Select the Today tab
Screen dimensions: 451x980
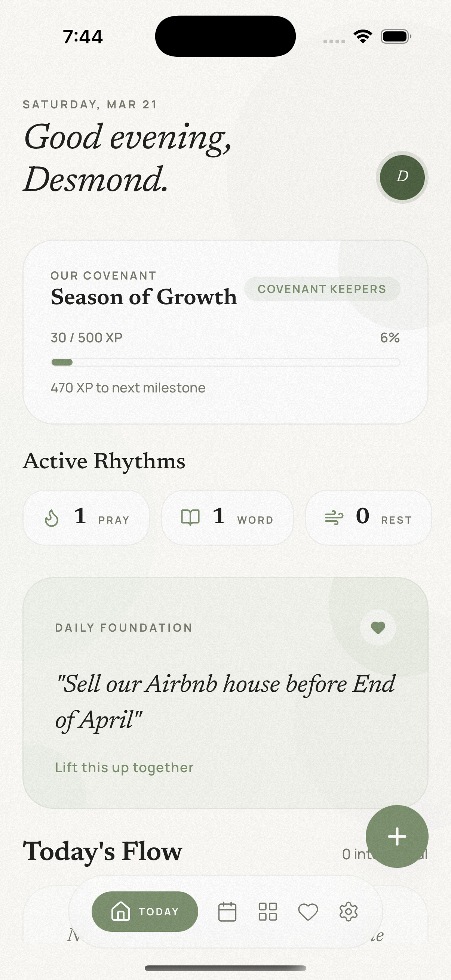145,912
